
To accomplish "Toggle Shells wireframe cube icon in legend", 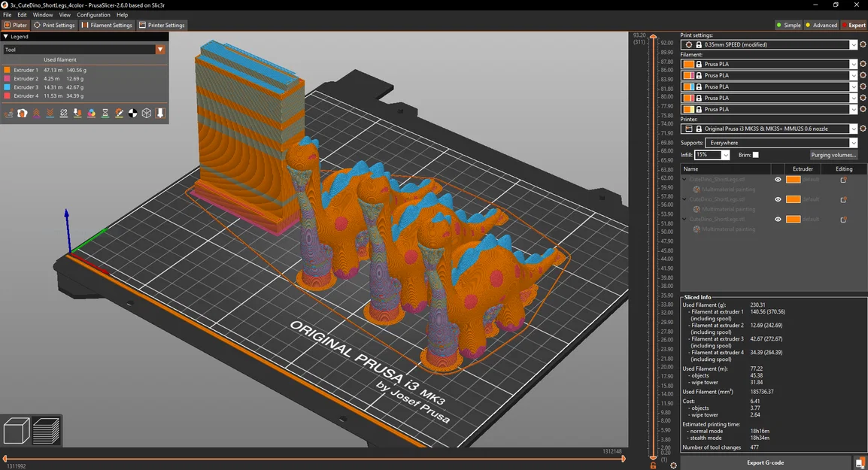I will pos(147,113).
